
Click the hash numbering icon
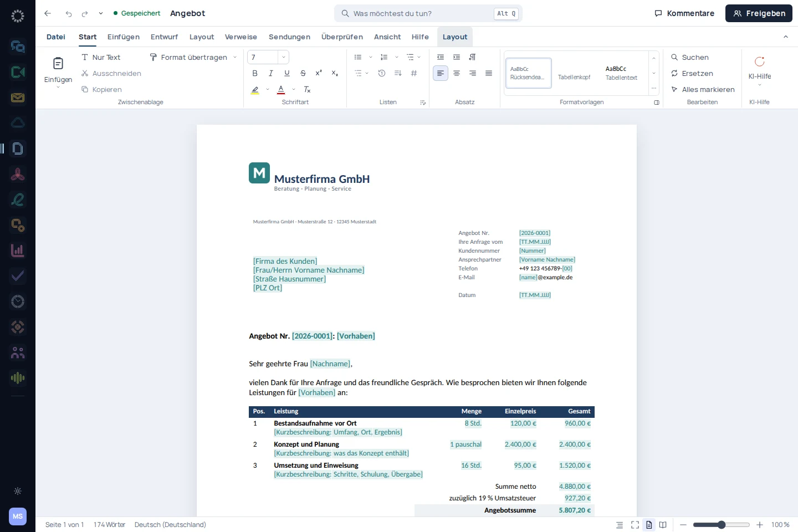[x=414, y=73]
